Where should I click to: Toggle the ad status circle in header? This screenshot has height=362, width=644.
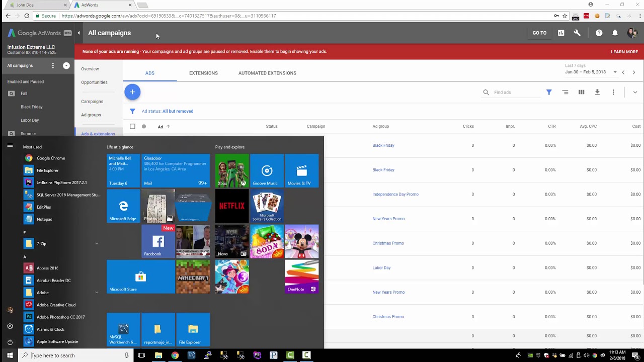click(x=144, y=126)
